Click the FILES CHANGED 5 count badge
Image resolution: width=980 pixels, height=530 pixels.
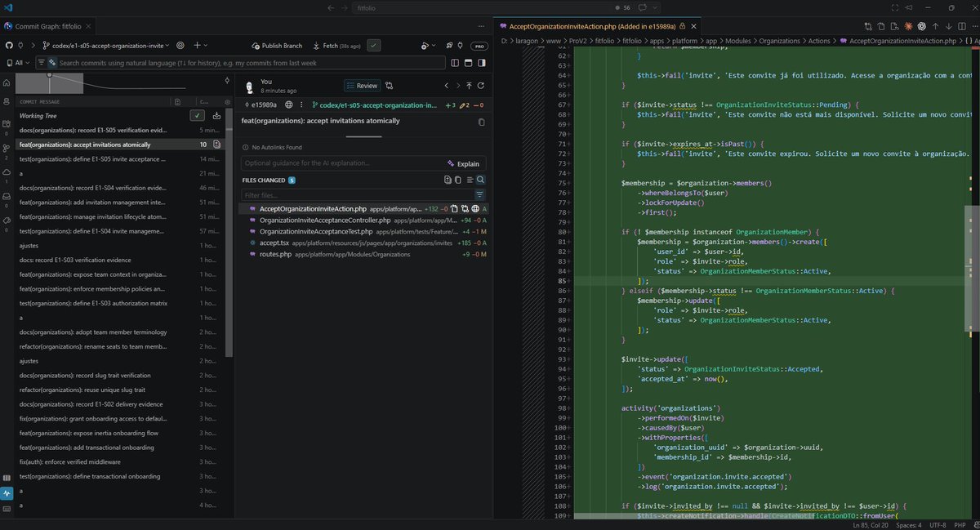point(292,180)
